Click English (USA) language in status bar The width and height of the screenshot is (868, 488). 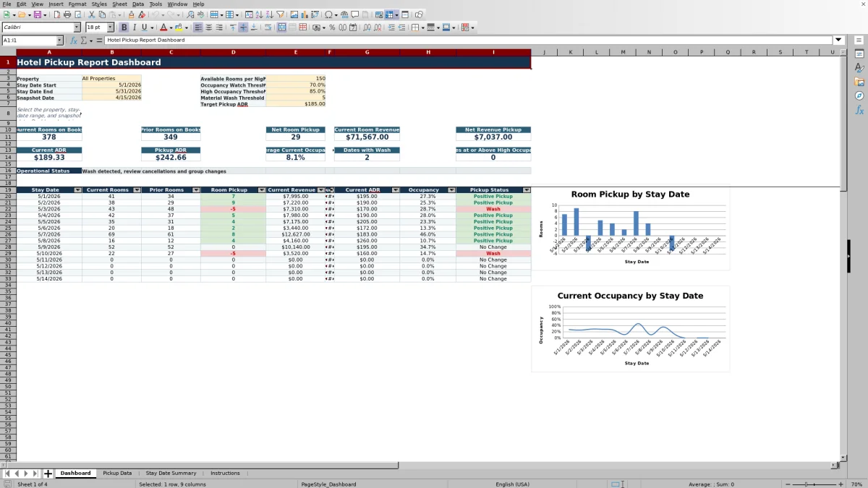pos(512,484)
